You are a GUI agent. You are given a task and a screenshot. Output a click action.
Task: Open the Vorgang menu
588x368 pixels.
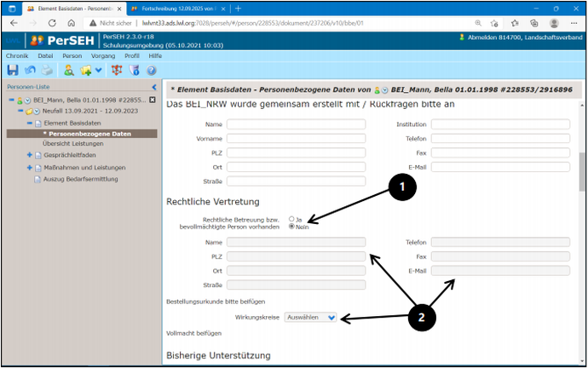click(103, 56)
